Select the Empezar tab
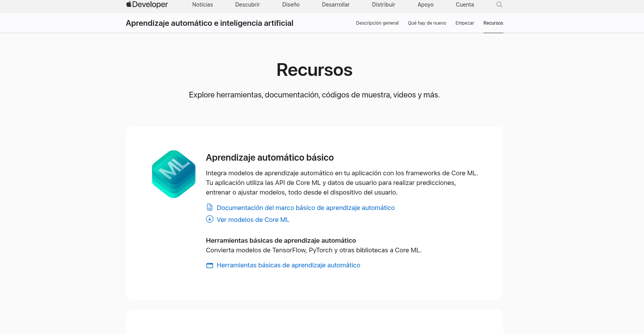Screen dimensions: 644x334 point(465,23)
